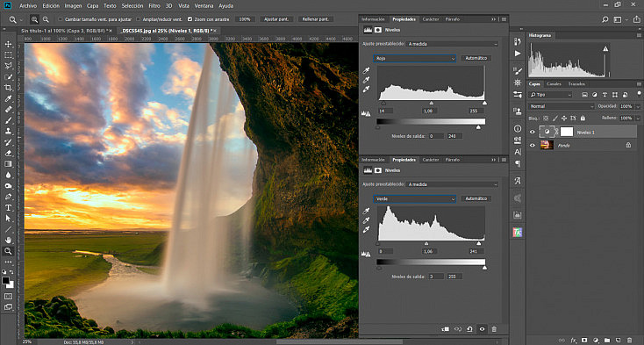Screen dimensions: 644x345
Task: Enable 'Cambiar tamaño vent. para ajustar' checkbox
Action: point(61,19)
